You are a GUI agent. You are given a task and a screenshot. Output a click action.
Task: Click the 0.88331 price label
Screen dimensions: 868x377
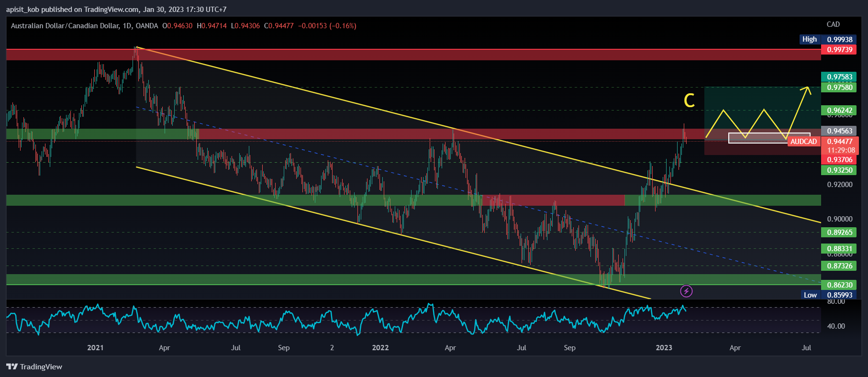point(840,248)
